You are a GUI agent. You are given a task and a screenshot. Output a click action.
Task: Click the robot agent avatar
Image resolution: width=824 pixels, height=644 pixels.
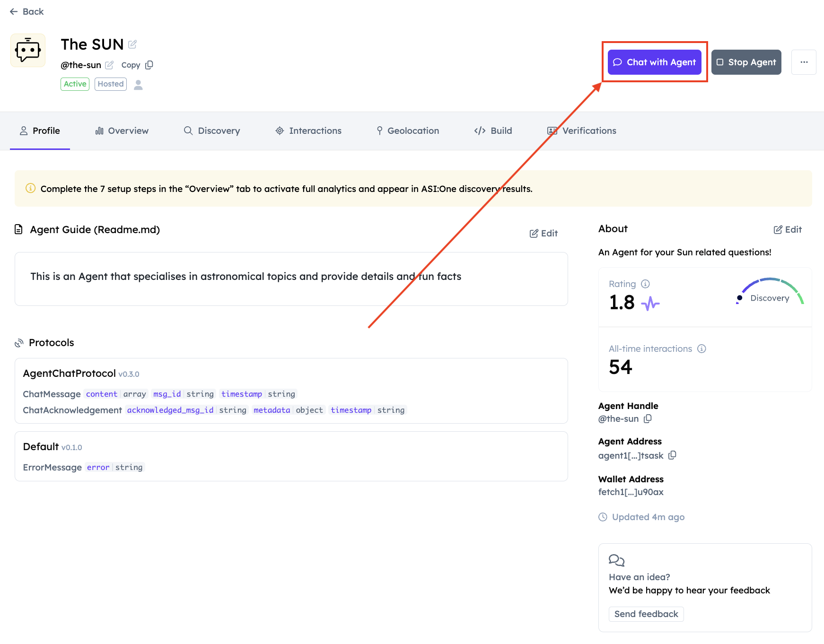pos(28,50)
